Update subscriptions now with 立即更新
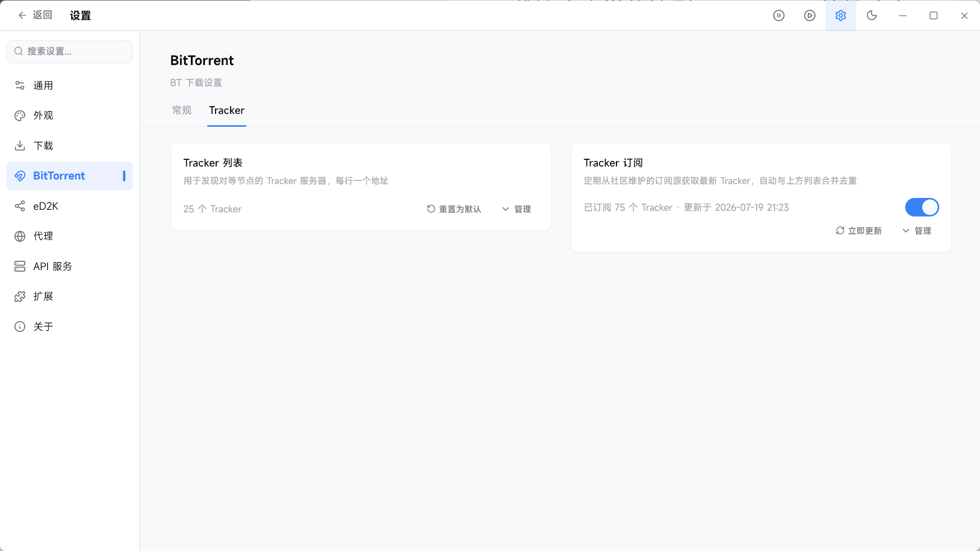Image resolution: width=980 pixels, height=551 pixels. pos(859,230)
